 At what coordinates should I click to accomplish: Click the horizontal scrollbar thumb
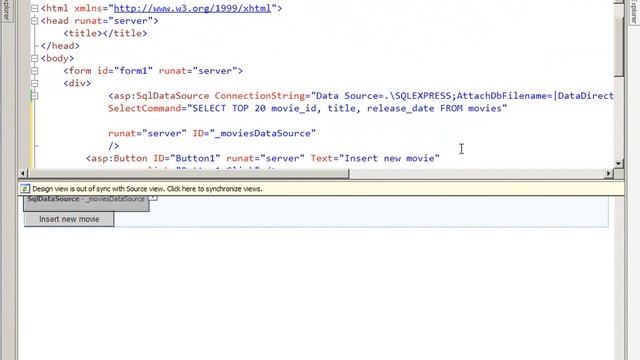188,173
